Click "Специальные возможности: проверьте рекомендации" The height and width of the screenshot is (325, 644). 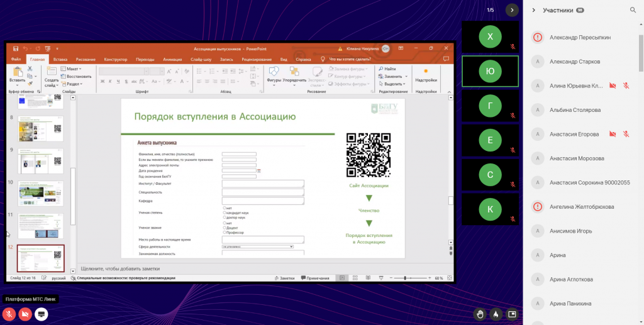(x=123, y=278)
